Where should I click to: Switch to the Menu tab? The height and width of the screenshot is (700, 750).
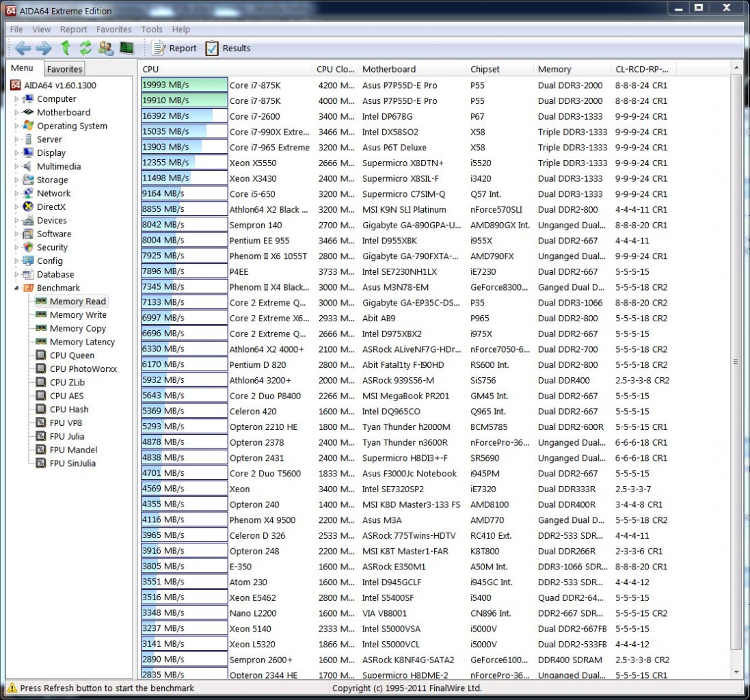pyautogui.click(x=23, y=68)
